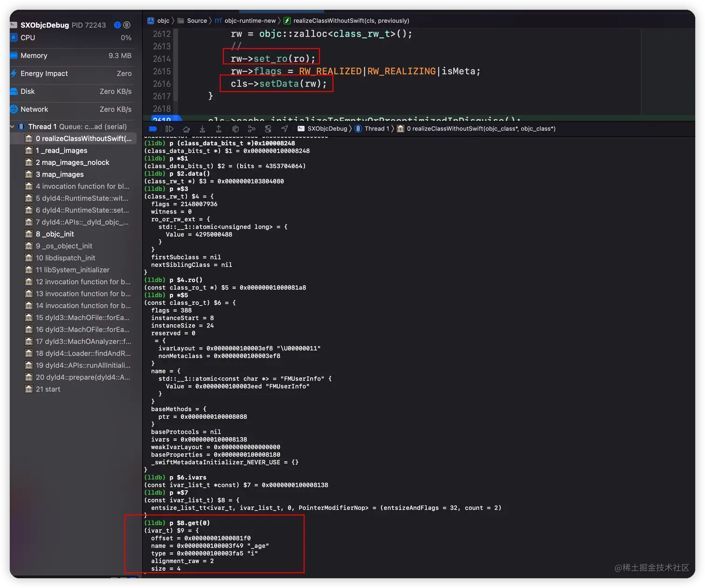Click the Step Into icon
This screenshot has width=705, height=588.
pos(202,129)
